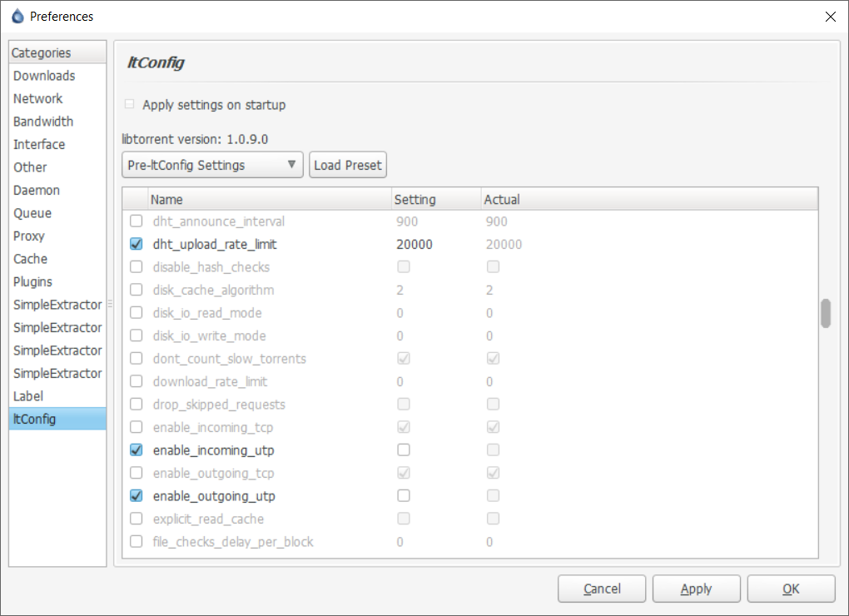The image size is (849, 616).
Task: Check the download_rate_limit row checkbox
Action: click(137, 381)
